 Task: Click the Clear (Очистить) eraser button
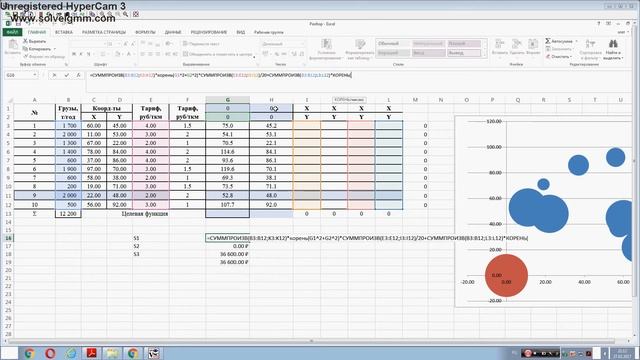click(558, 57)
